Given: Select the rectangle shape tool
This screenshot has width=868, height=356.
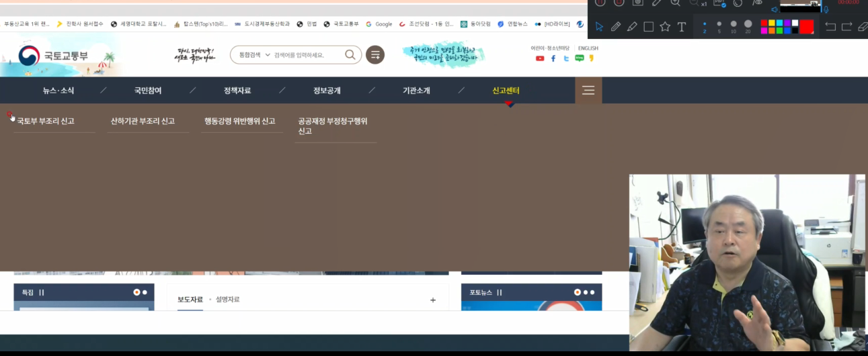Looking at the screenshot, I should point(649,27).
